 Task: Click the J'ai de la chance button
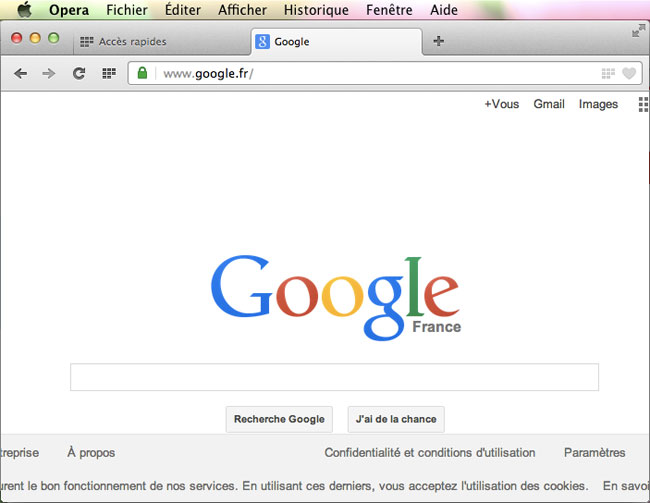tap(396, 419)
